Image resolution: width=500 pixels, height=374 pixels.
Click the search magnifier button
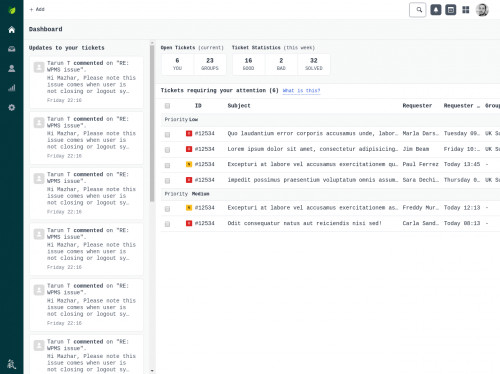418,10
